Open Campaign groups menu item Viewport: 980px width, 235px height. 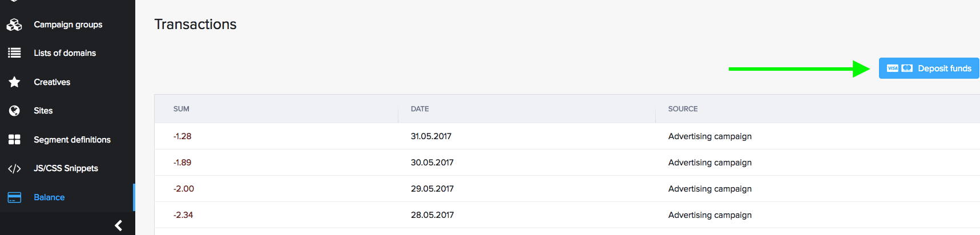pyautogui.click(x=68, y=25)
